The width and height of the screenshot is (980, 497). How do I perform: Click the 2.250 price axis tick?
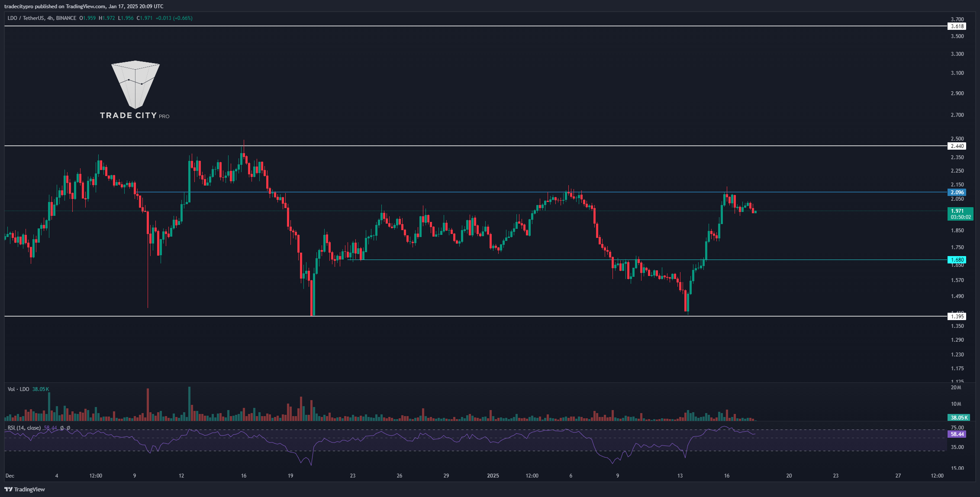click(957, 171)
